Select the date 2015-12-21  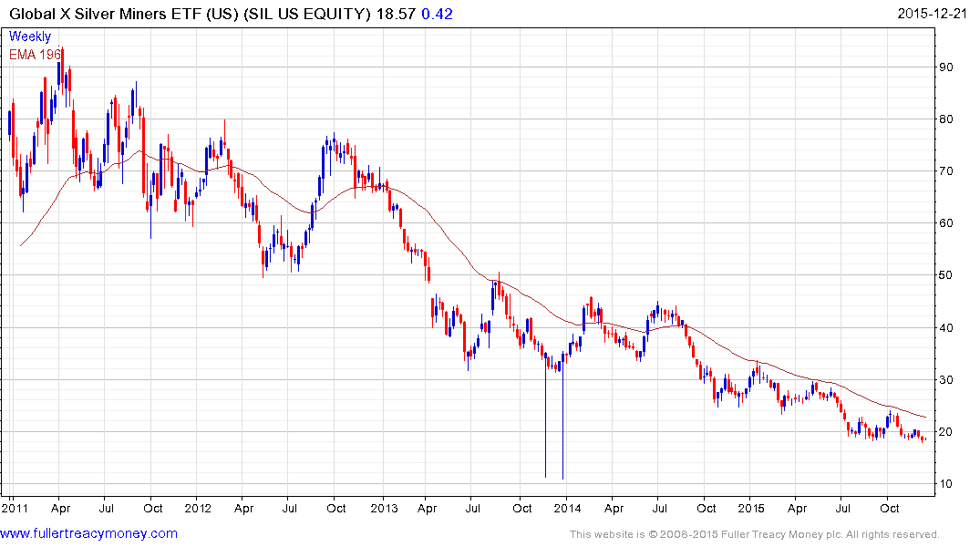point(932,14)
